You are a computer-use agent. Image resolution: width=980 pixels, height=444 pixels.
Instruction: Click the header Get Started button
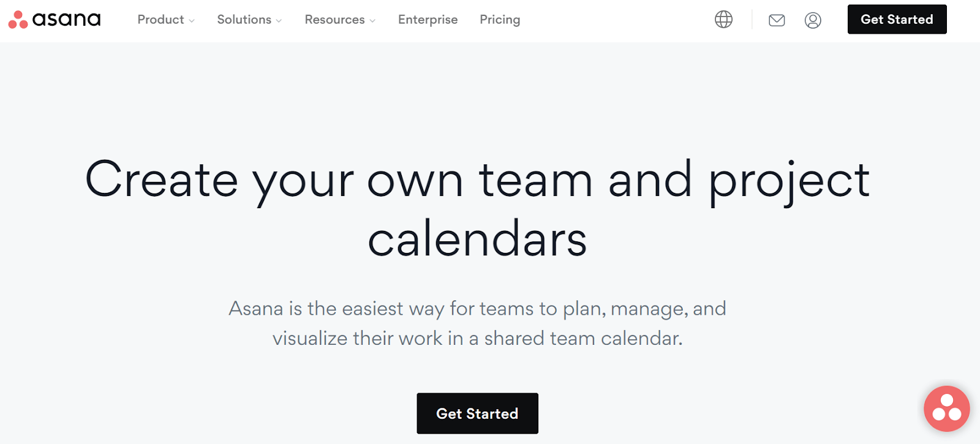pyautogui.click(x=897, y=19)
